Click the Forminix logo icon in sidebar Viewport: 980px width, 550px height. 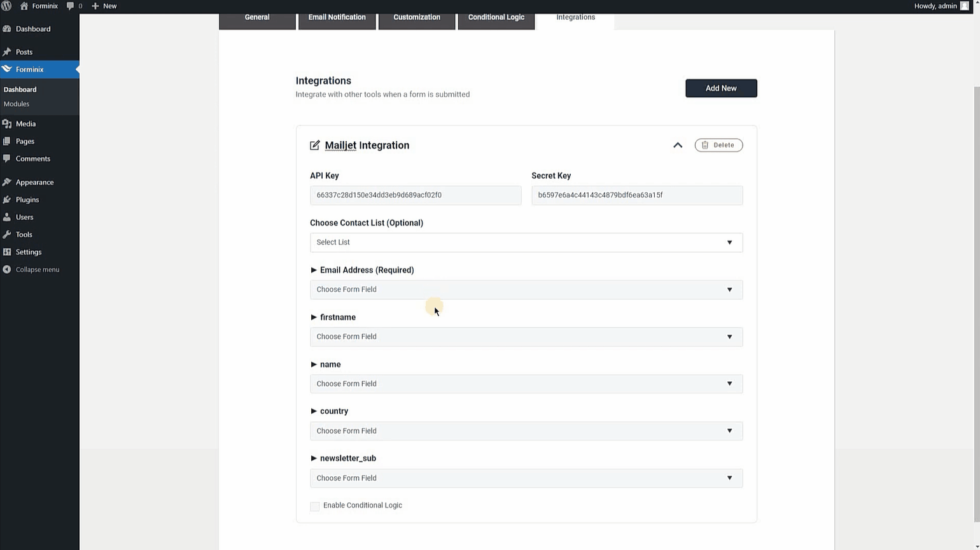7,69
